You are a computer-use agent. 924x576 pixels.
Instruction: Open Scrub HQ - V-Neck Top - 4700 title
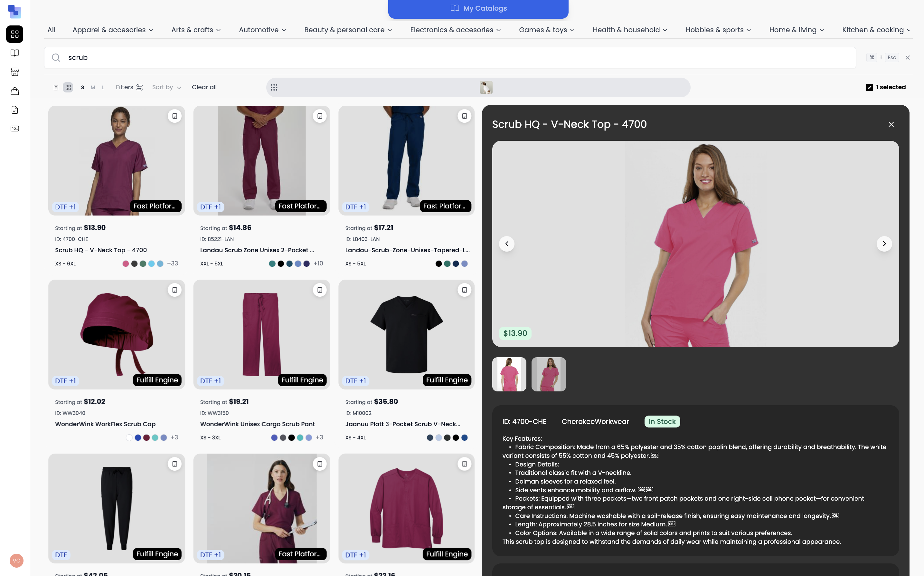click(x=101, y=250)
